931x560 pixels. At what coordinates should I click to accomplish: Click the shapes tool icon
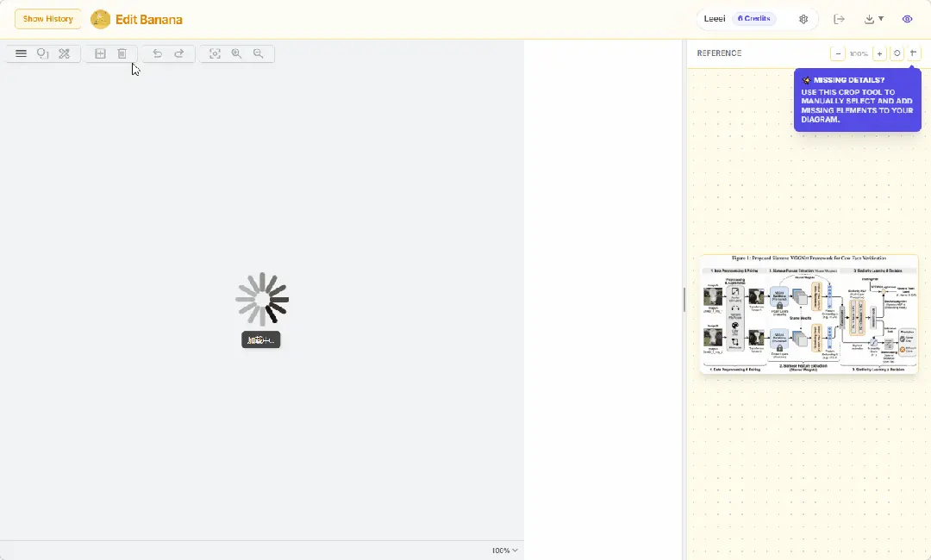(x=42, y=53)
